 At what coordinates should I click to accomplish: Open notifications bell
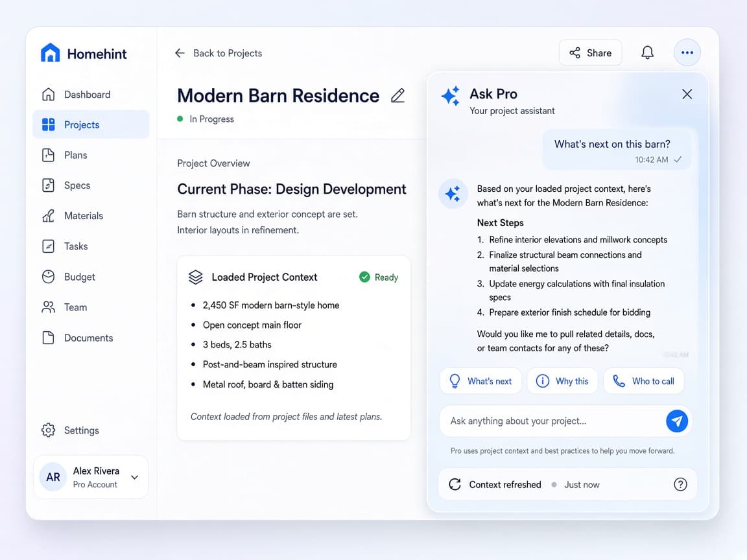pyautogui.click(x=647, y=52)
